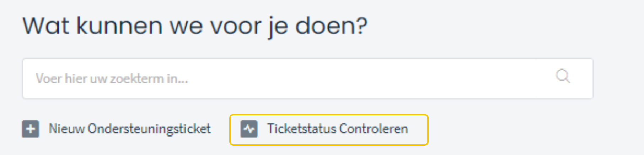Open Nieuw Ondersteuningsticket link
This screenshot has height=155, width=644.
pyautogui.click(x=117, y=129)
